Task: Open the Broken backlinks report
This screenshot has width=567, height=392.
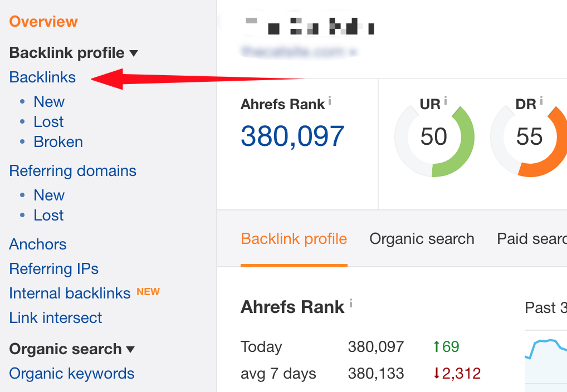Action: [58, 142]
